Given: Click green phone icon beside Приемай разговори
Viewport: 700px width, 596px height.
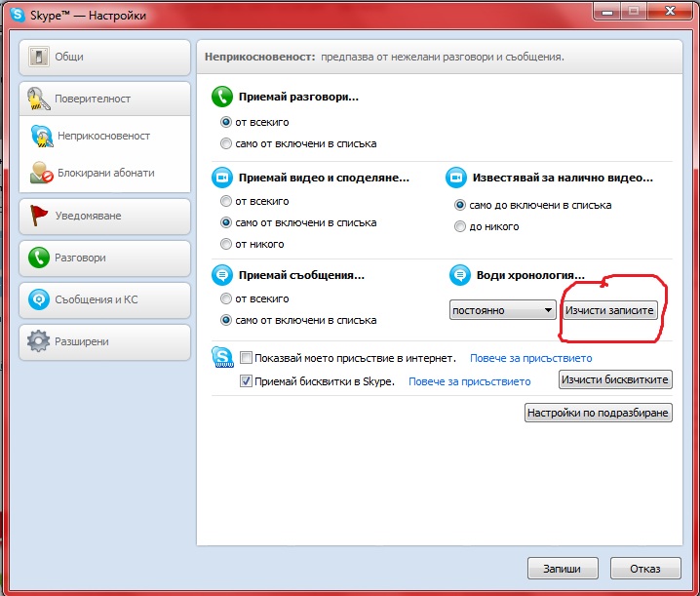Looking at the screenshot, I should tap(222, 97).
